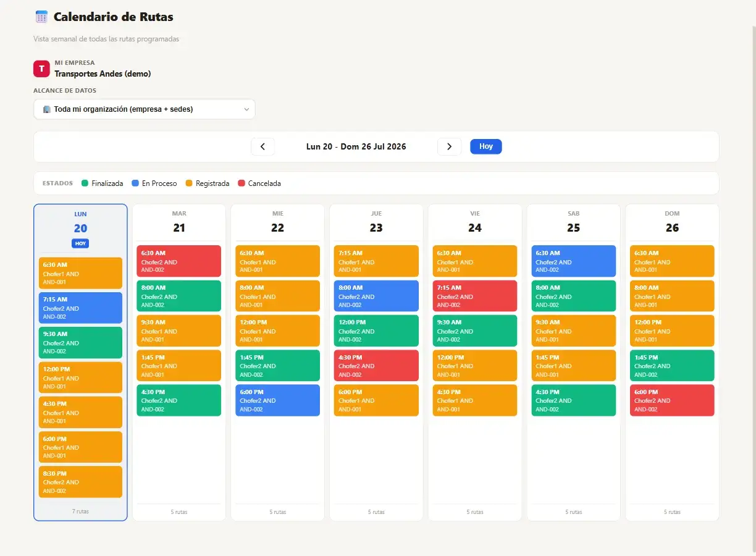The height and width of the screenshot is (556, 756).
Task: Select the SAB 25 day header
Action: pyautogui.click(x=574, y=222)
